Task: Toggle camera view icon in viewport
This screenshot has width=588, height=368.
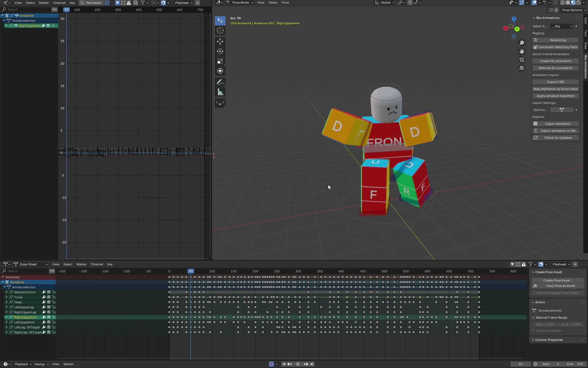Action: pyautogui.click(x=521, y=60)
